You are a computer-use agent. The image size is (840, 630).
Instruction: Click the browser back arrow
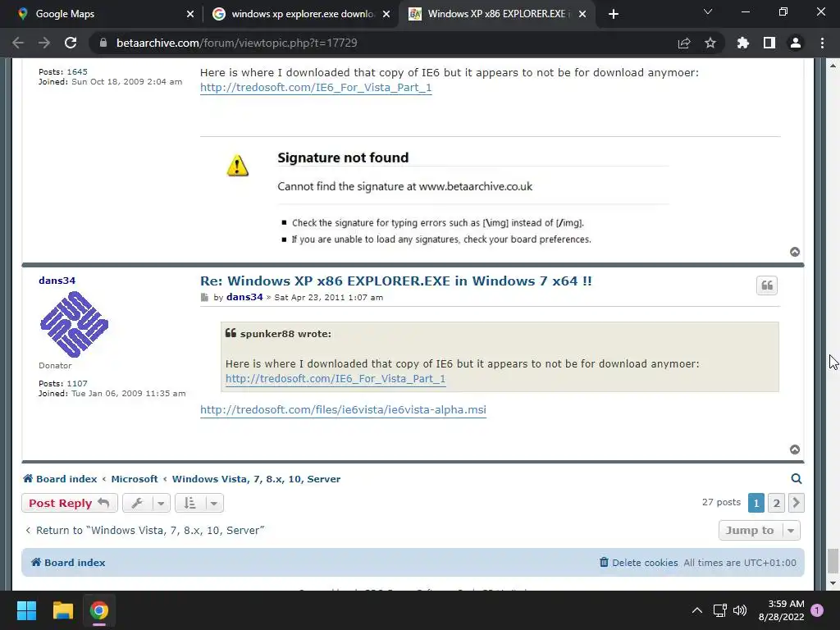[18, 43]
